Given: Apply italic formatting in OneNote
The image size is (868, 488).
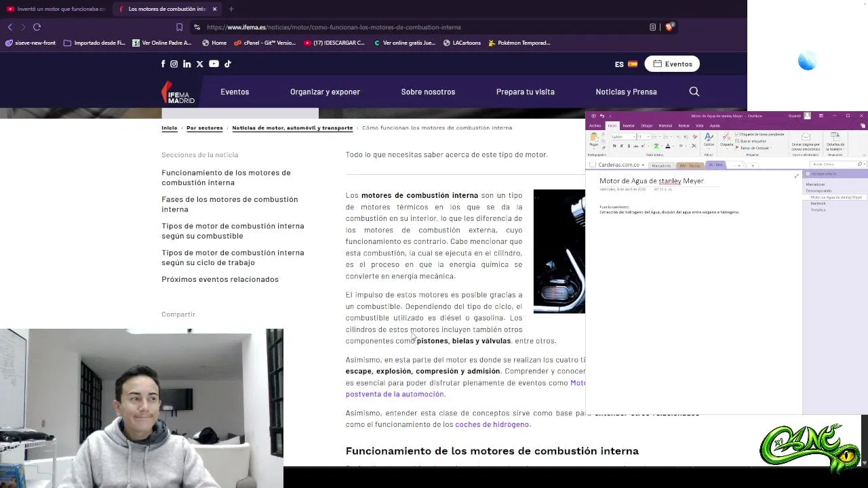Looking at the screenshot, I should point(622,146).
